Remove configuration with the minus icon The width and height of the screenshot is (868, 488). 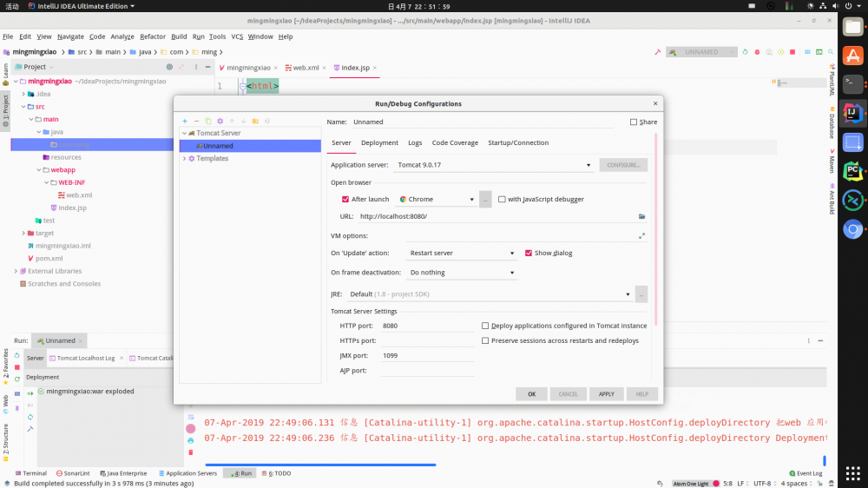click(196, 121)
